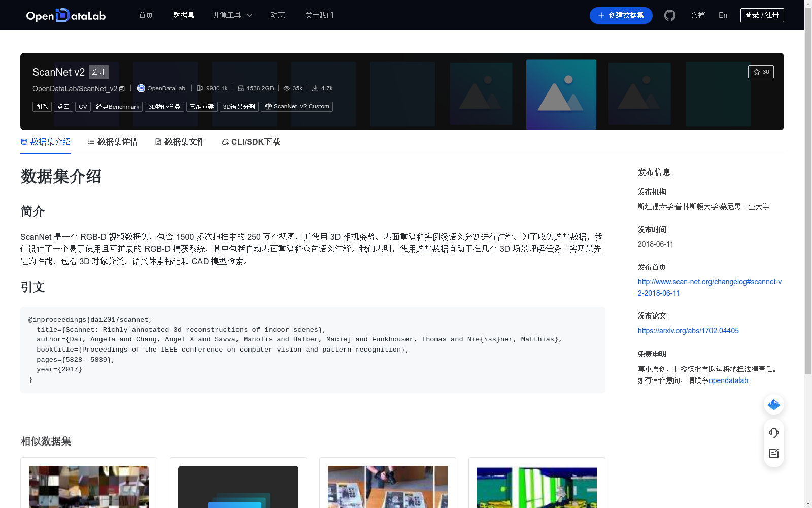812x508 pixels.
Task: Click the 经典Benchmark tag
Action: (x=118, y=107)
